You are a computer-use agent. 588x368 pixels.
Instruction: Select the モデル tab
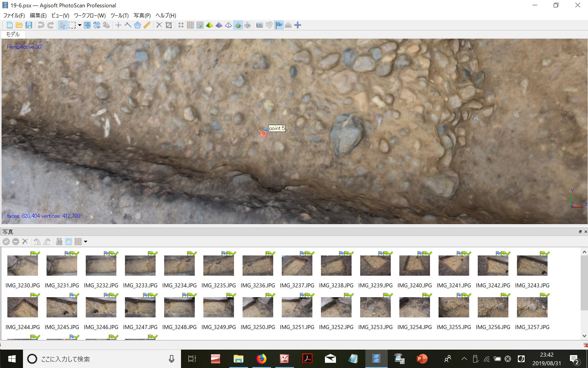coord(13,34)
